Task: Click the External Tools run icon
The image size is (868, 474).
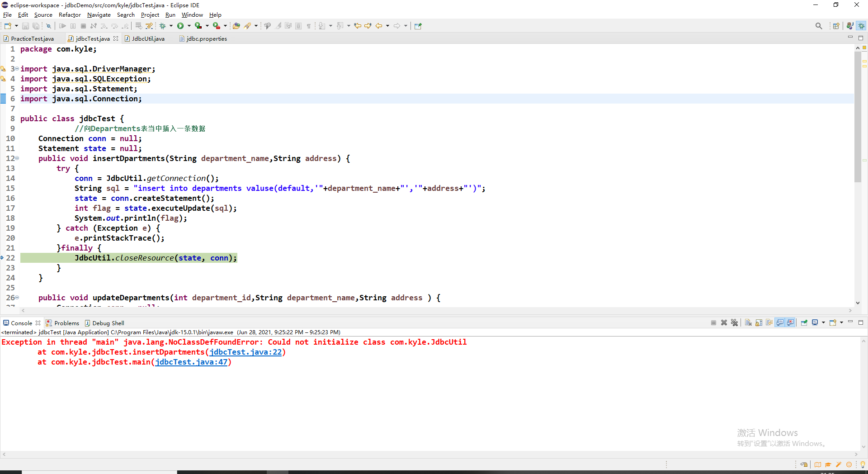Action: (216, 26)
